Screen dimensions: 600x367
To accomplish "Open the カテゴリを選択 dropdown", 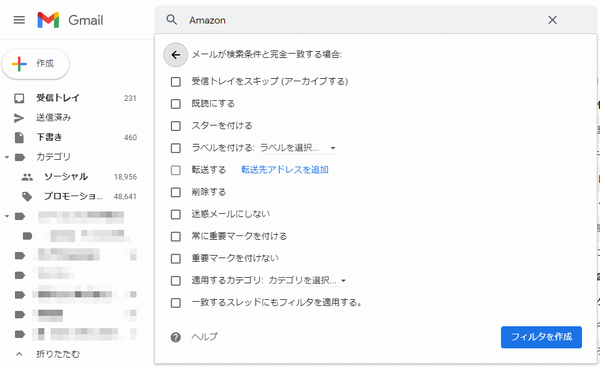I will 308,280.
